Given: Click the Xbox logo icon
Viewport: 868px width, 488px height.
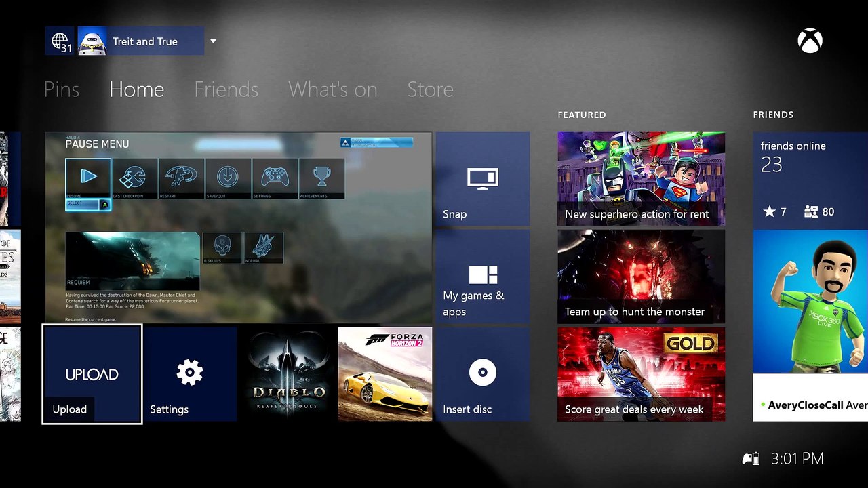Looking at the screenshot, I should 810,41.
